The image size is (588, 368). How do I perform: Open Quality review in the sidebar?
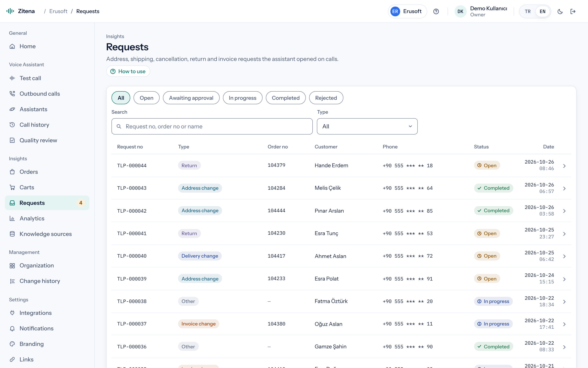pos(47,140)
